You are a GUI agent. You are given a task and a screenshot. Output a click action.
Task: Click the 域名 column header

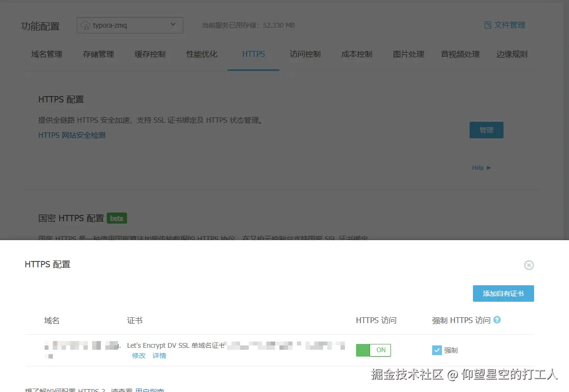click(51, 321)
